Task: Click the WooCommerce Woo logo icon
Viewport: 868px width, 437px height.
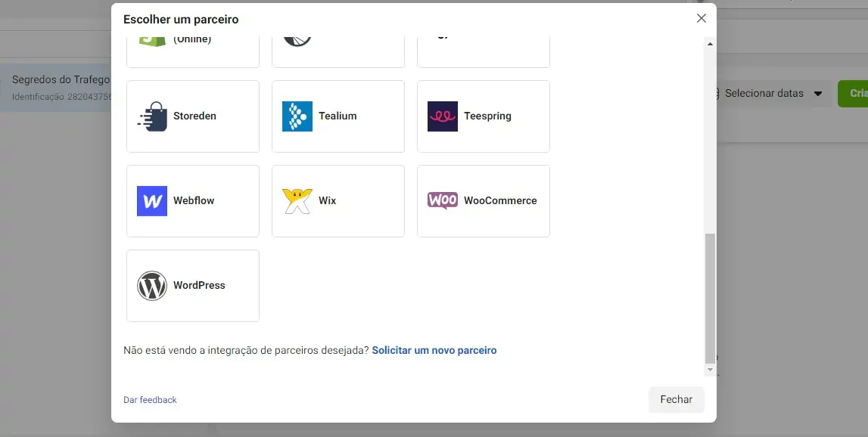Action: [x=442, y=200]
